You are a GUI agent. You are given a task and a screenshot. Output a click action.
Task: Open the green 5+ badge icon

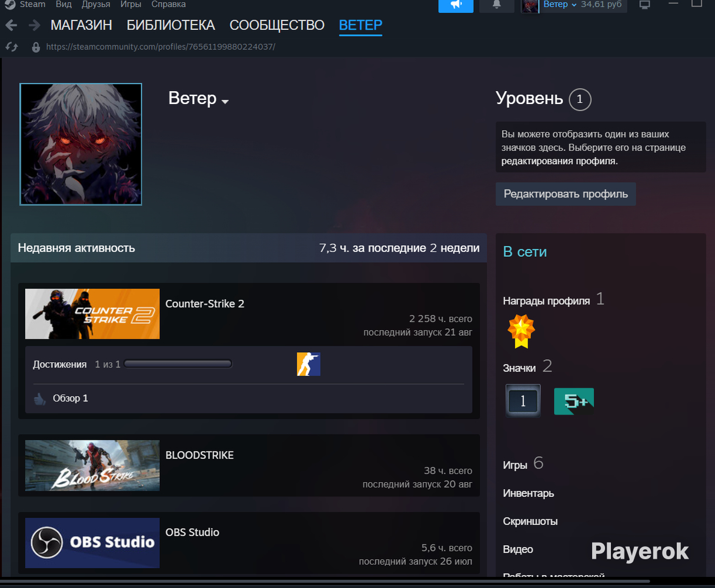(x=574, y=401)
